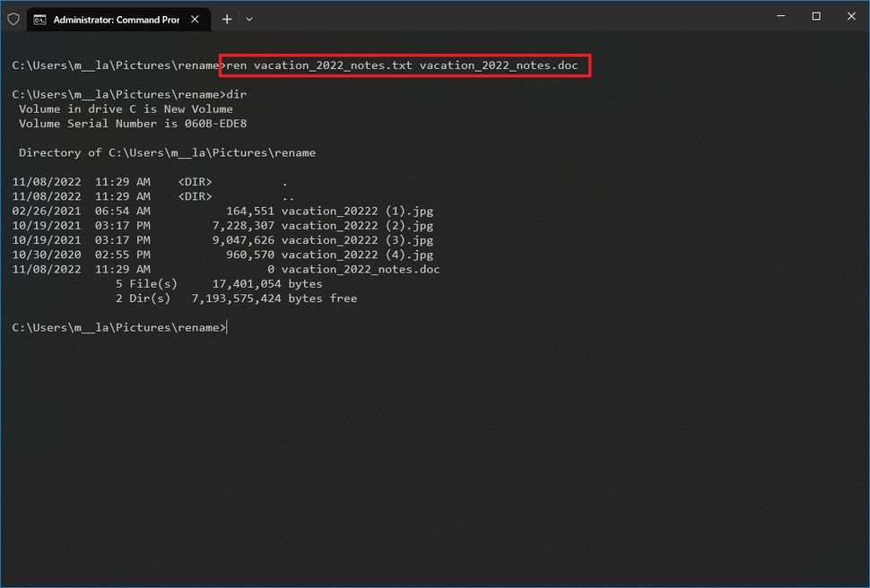Open a new tab with the plus icon
The image size is (870, 588).
227,19
